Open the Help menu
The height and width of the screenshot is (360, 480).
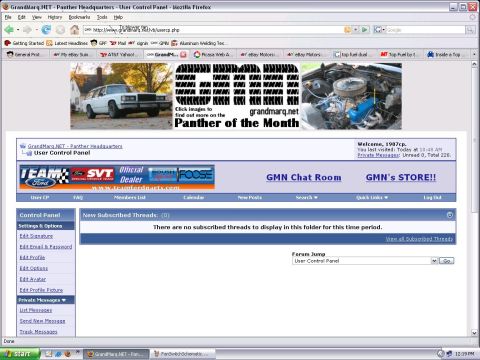(118, 17)
